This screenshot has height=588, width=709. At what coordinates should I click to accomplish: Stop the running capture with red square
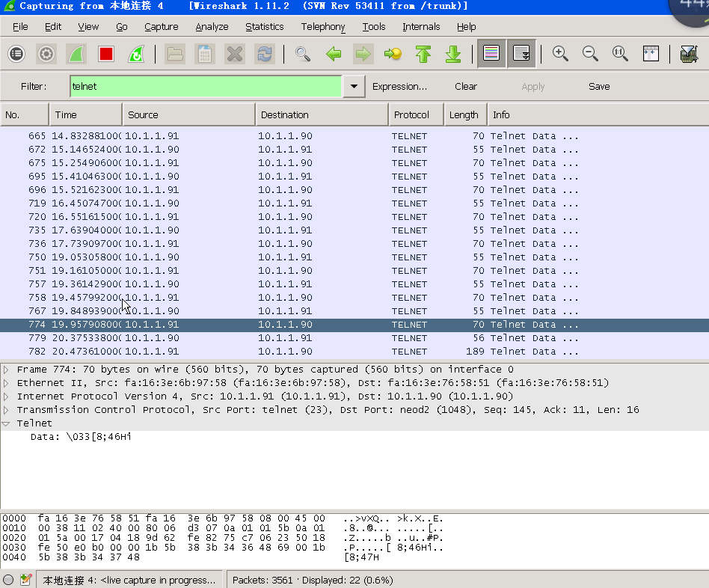click(x=105, y=54)
